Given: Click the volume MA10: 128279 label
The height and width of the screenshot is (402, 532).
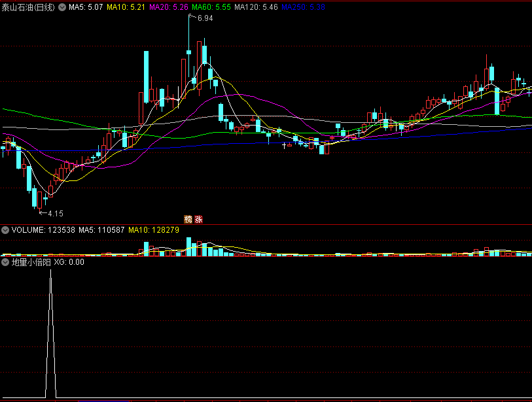Looking at the screenshot, I should click(154, 230).
